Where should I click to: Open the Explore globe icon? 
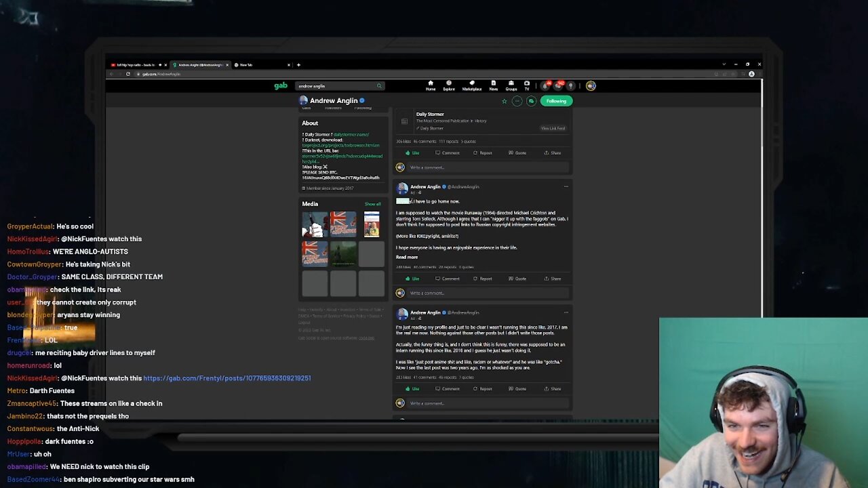click(x=449, y=85)
